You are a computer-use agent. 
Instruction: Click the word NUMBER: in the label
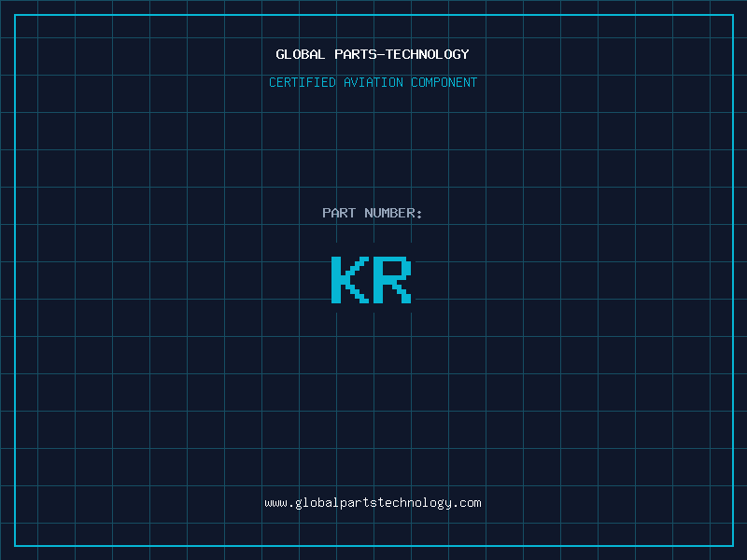tap(393, 214)
